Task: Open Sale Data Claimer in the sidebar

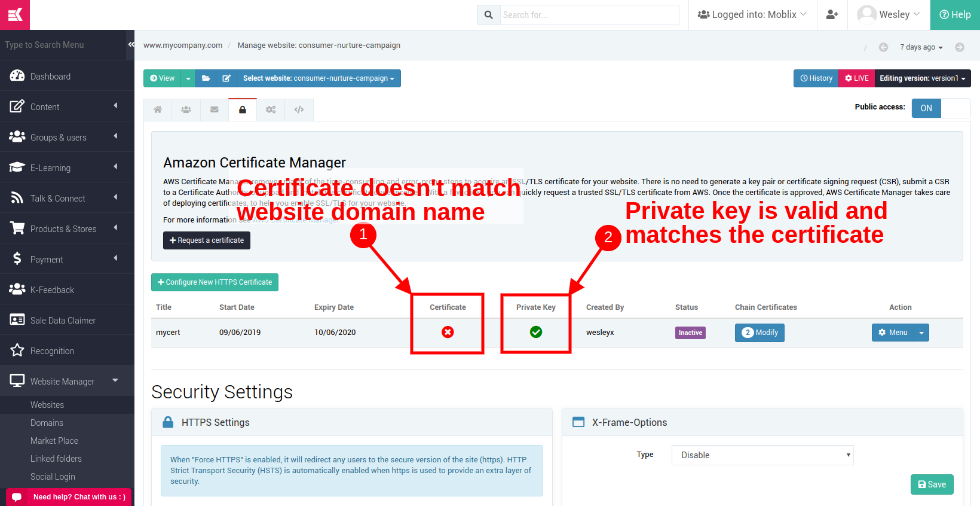Action: (x=67, y=320)
